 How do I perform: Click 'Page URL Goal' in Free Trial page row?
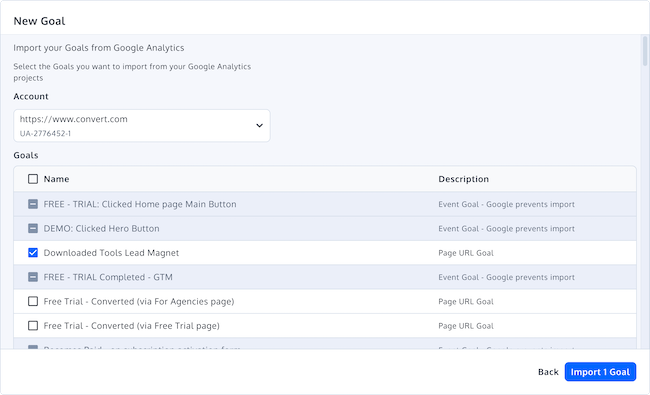point(466,326)
